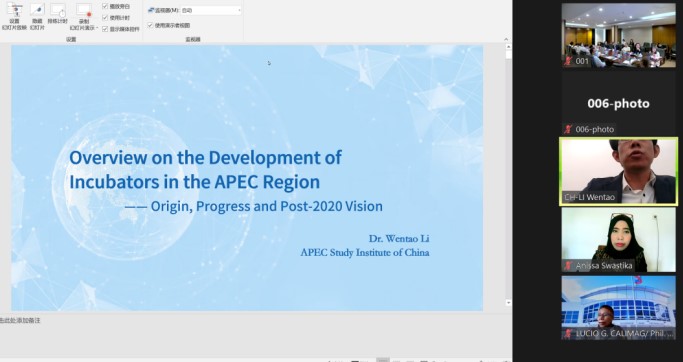The height and width of the screenshot is (362, 683).
Task: Start Rehearse Timings (排练计时) tool
Action: pos(58,10)
